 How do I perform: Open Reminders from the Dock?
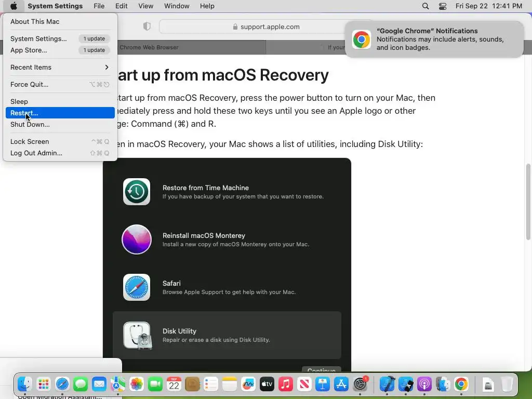[x=211, y=384]
